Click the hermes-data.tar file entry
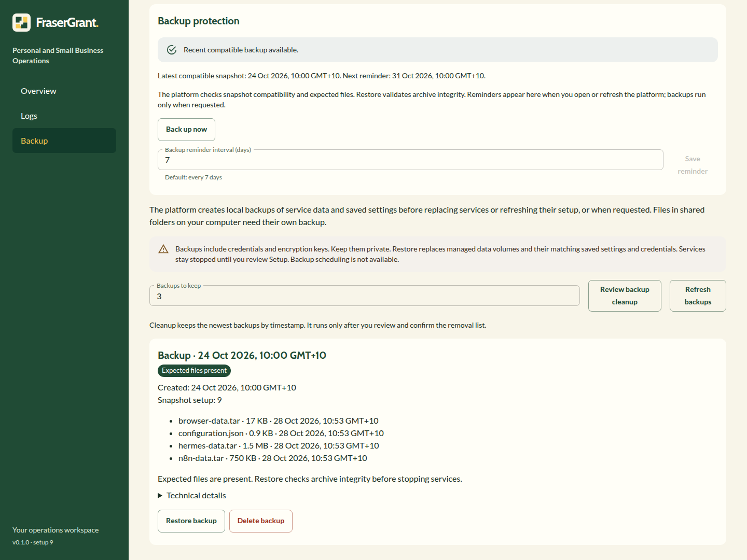The height and width of the screenshot is (560, 747). 279,446
